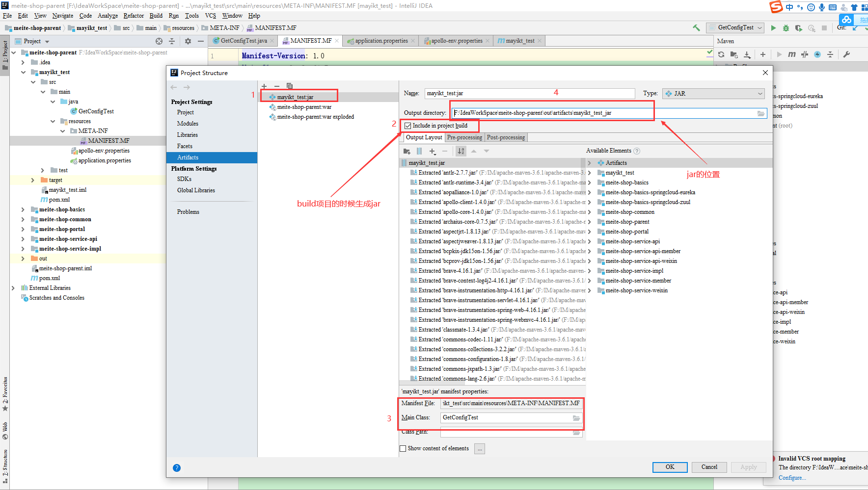The width and height of the screenshot is (868, 490).
Task: Toggle the Show content of elements checkbox
Action: coord(403,449)
